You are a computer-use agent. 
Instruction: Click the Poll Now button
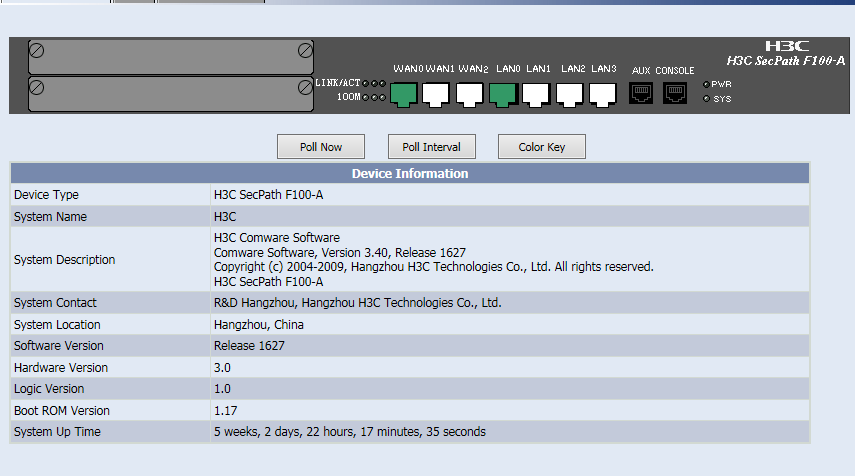click(321, 147)
